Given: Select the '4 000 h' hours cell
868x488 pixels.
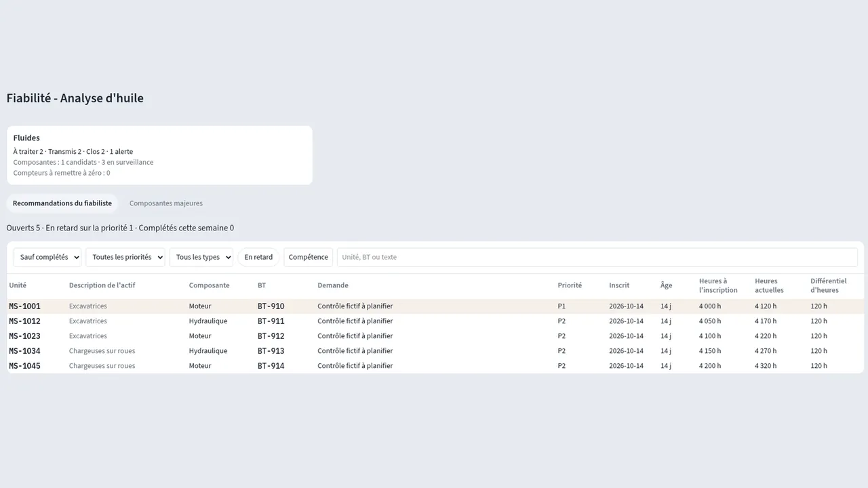Looking at the screenshot, I should pos(710,306).
